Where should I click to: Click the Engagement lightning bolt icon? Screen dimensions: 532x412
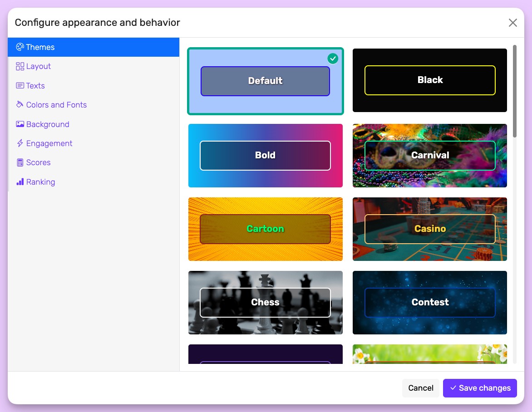(x=20, y=143)
